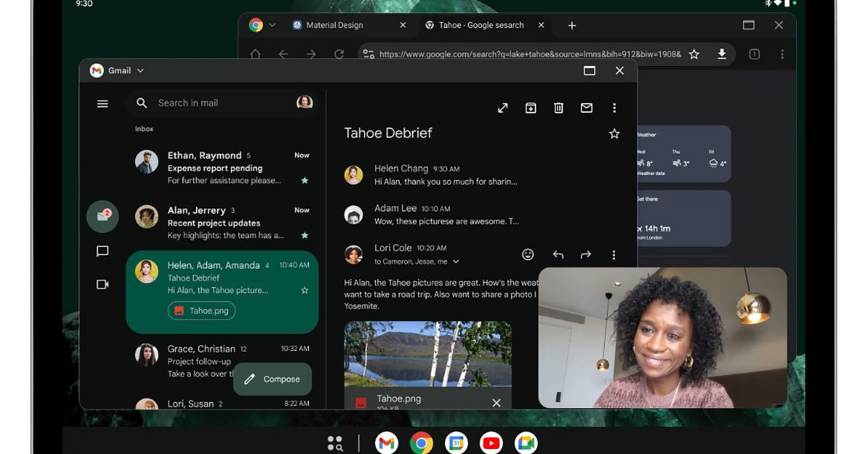Toggle star on Helen, Adam, Amanda email

pos(305,290)
